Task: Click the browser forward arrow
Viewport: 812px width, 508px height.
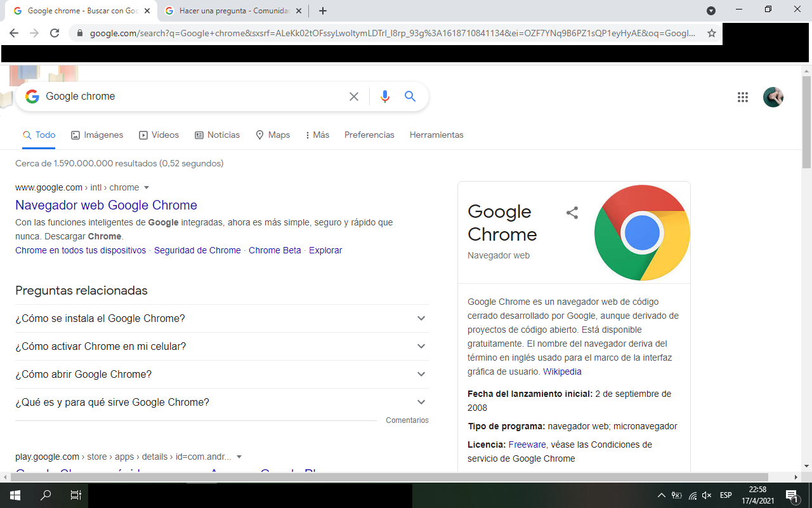Action: pos(34,33)
